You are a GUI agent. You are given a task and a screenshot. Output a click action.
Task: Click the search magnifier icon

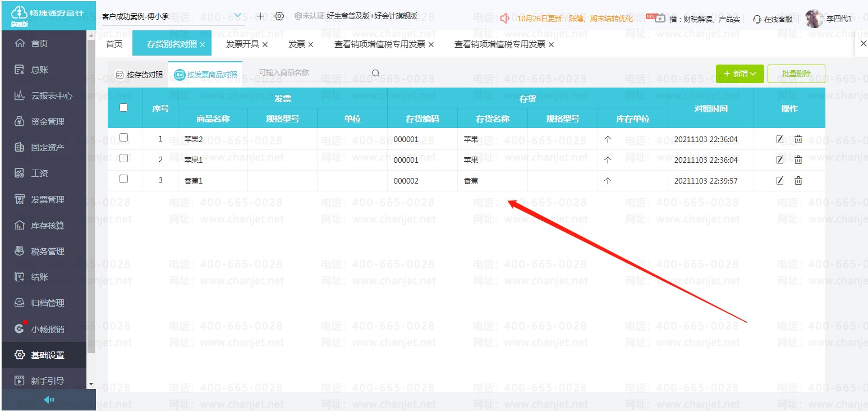click(376, 73)
